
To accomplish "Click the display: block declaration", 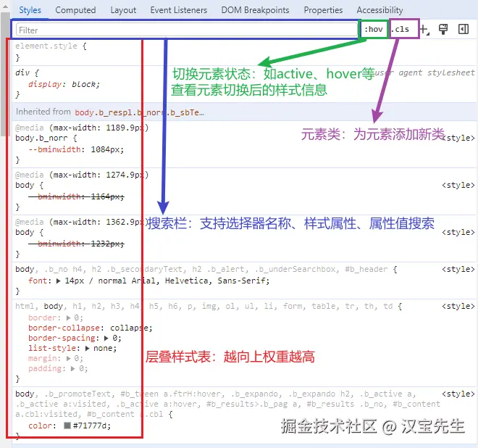I will pyautogui.click(x=64, y=84).
